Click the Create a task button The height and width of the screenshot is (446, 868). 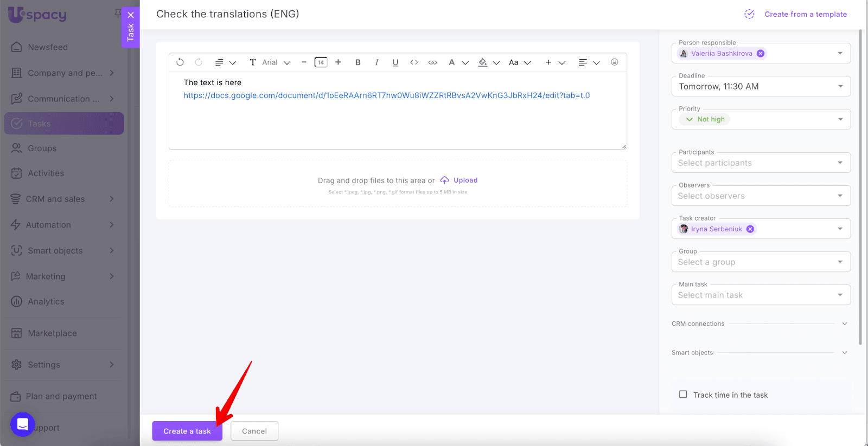tap(187, 431)
